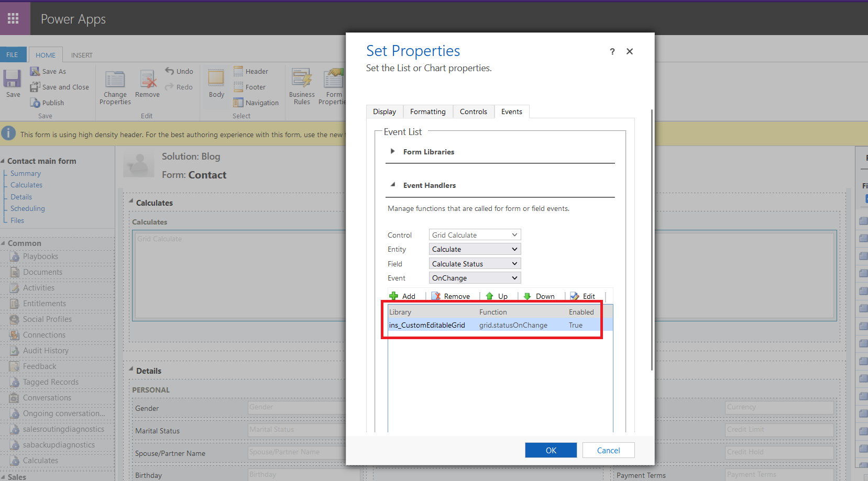This screenshot has width=868, height=481.
Task: Open the Event dropdown
Action: pyautogui.click(x=475, y=278)
